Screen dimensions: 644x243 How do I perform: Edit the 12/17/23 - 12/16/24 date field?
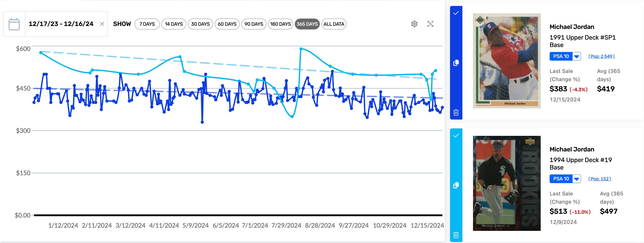(x=61, y=24)
